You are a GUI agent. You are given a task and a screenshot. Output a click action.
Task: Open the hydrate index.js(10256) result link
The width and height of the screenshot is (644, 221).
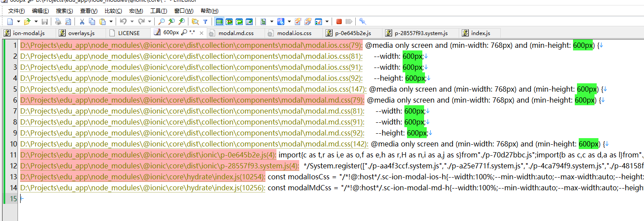(143, 188)
